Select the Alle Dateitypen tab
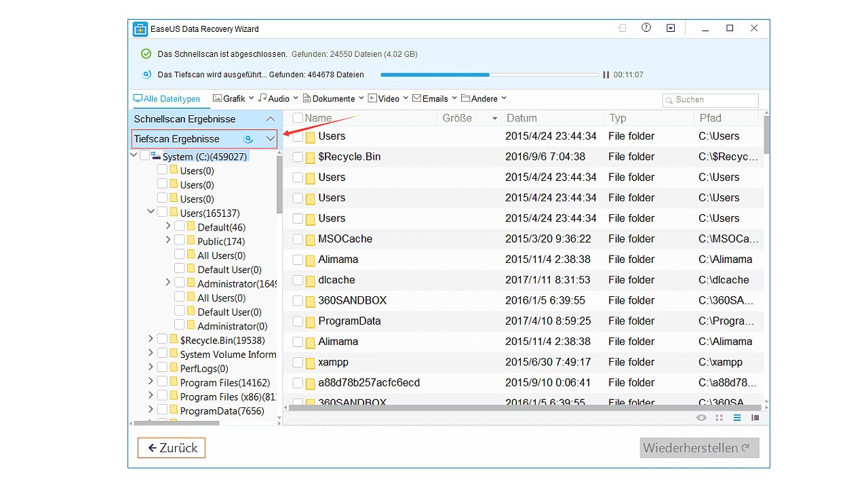The height and width of the screenshot is (488, 868). click(x=167, y=99)
